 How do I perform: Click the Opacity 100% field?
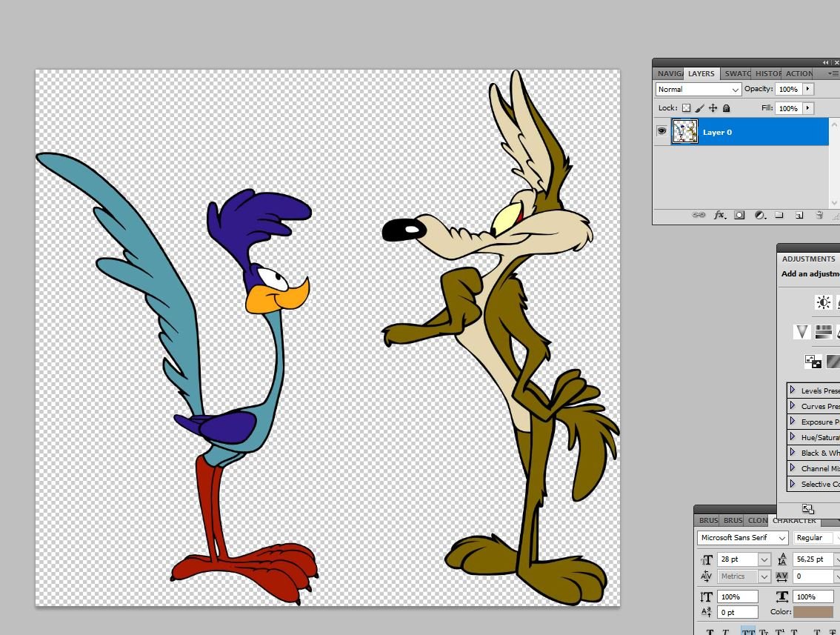coord(789,89)
